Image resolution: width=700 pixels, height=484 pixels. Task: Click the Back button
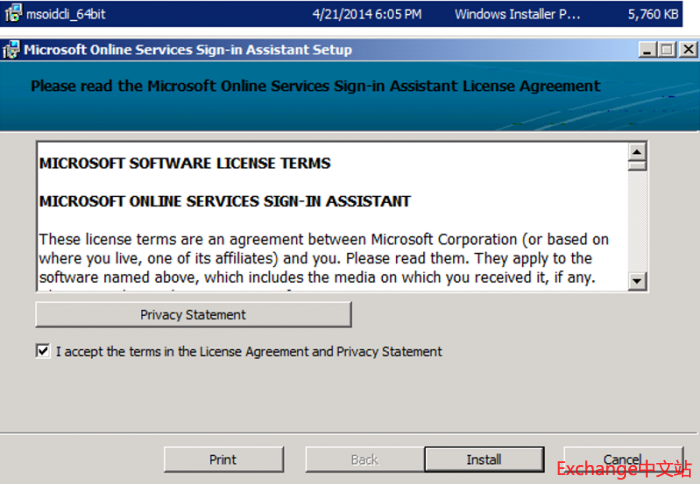364,459
